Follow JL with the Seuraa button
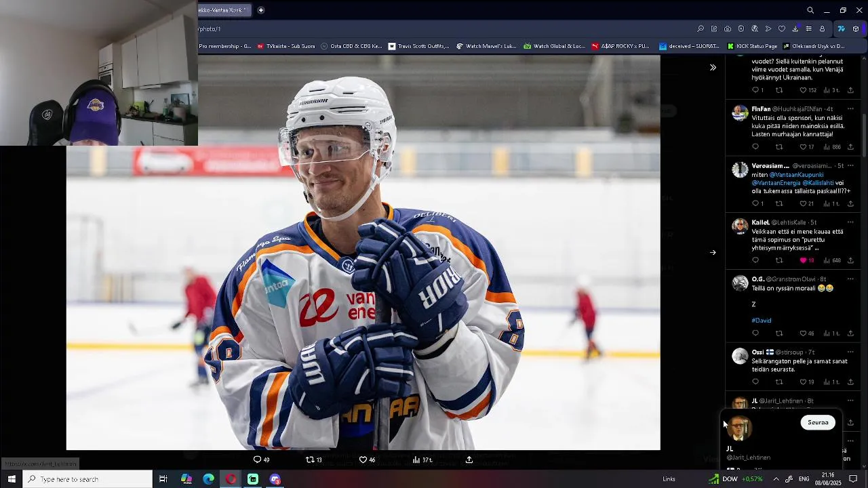 (x=818, y=422)
